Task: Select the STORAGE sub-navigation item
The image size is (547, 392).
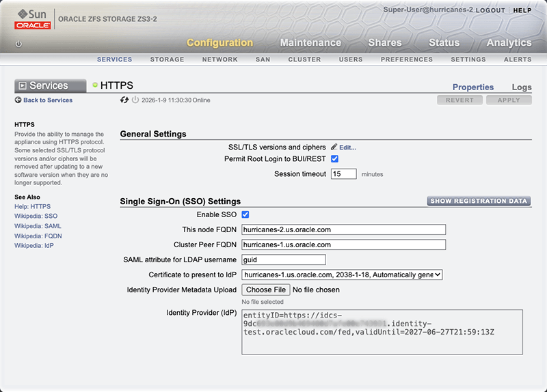Action: (x=167, y=59)
